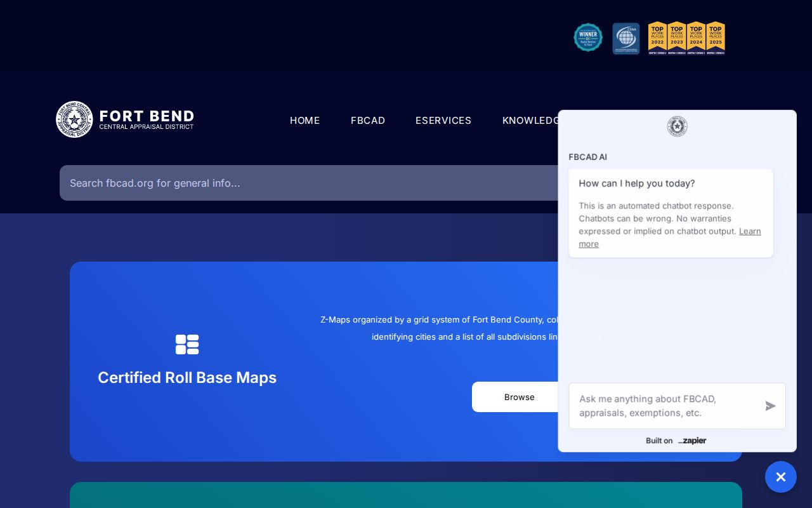Click the FBCAD AI label in chat
Screen dimensions: 812x508
[x=588, y=157]
